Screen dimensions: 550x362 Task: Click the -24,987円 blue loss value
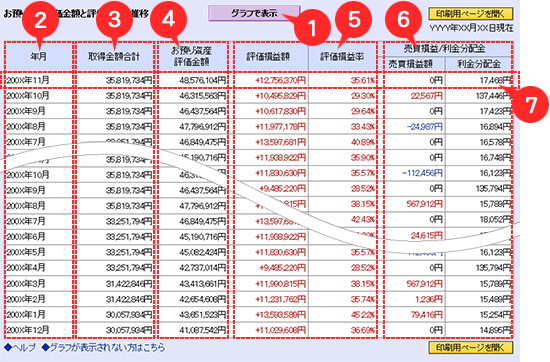click(x=424, y=127)
